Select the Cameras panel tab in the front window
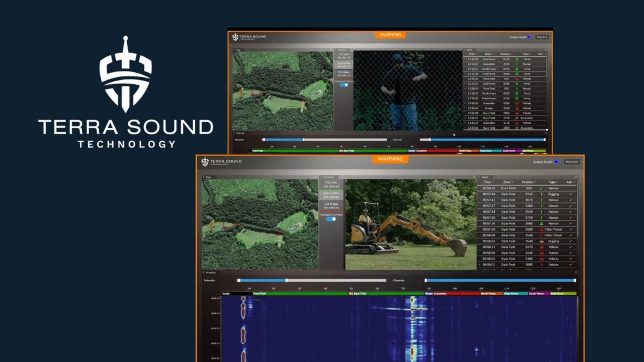Image resolution: width=644 pixels, height=362 pixels. 328,176
